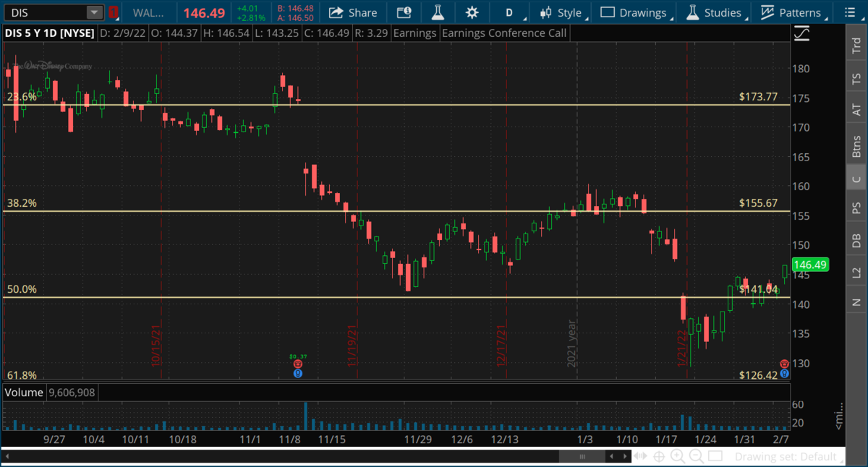
Task: Click the Volume study label
Action: point(24,393)
